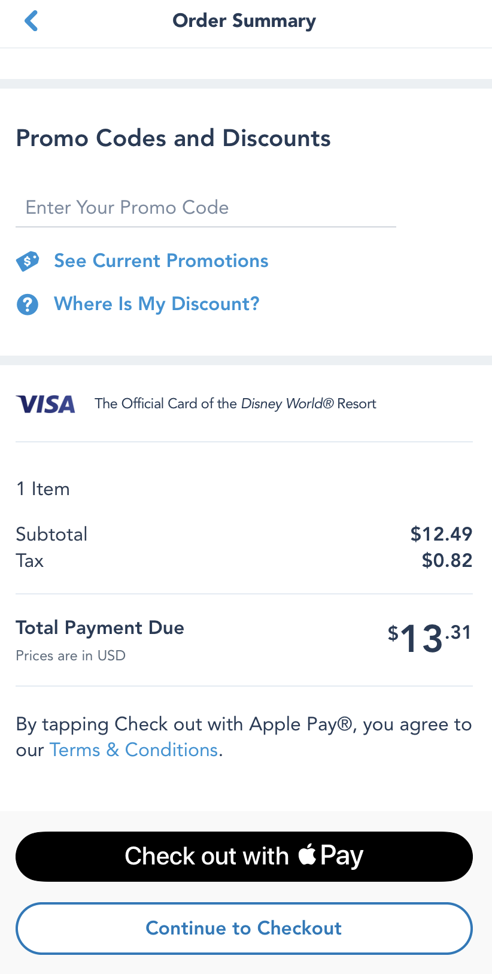Click the Promo Codes and Discounts heading
Screen dimensions: 492x980
173,138
